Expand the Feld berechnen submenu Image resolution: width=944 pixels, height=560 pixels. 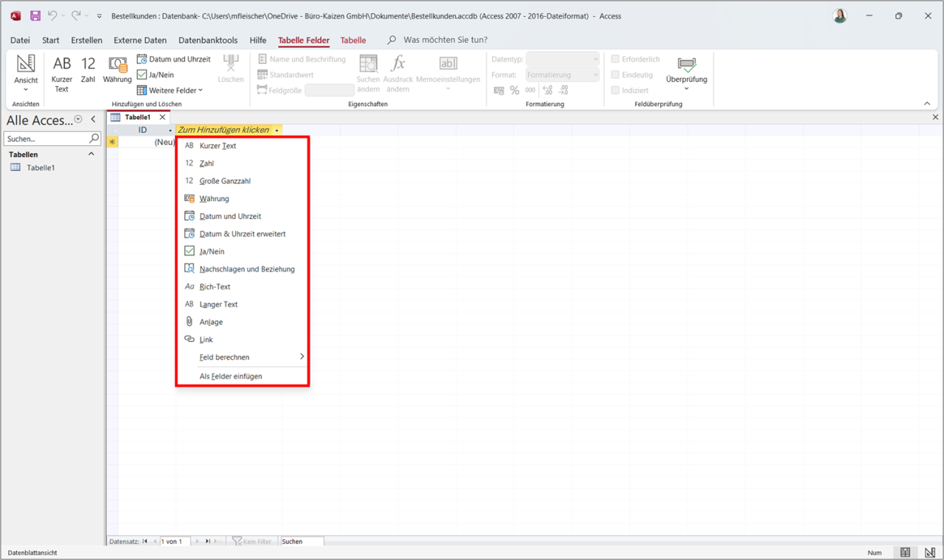click(243, 357)
